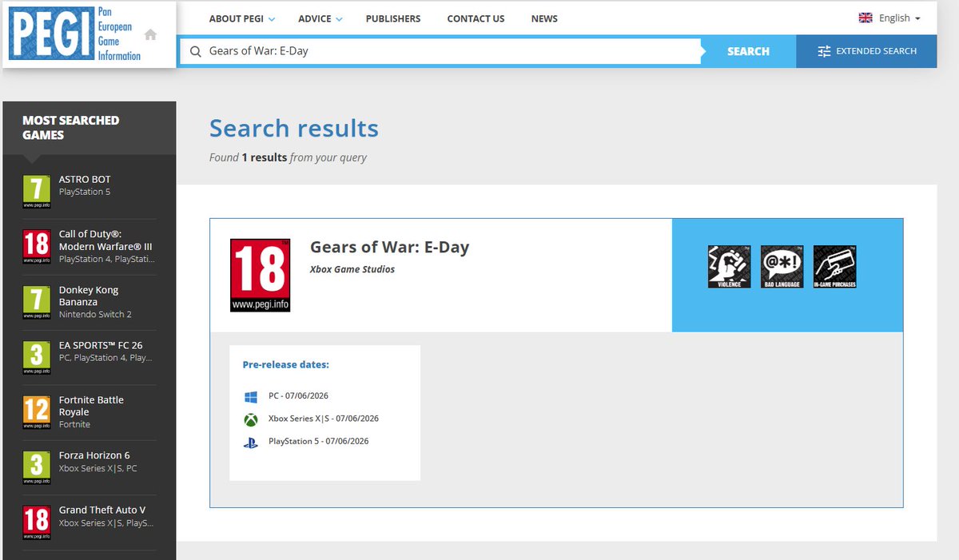
Task: Expand the Advice menu
Action: point(320,18)
